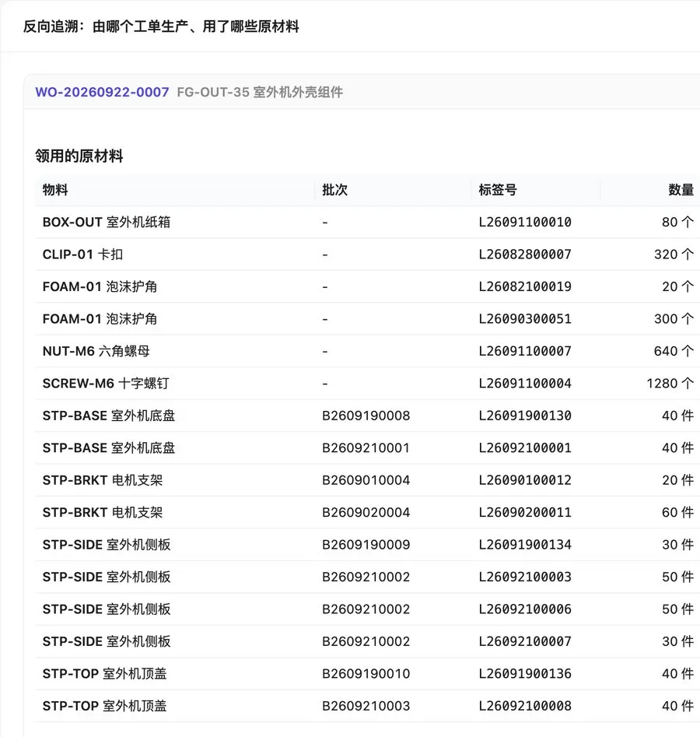The height and width of the screenshot is (737, 700).
Task: Select label number L26091900130
Action: [x=525, y=416]
